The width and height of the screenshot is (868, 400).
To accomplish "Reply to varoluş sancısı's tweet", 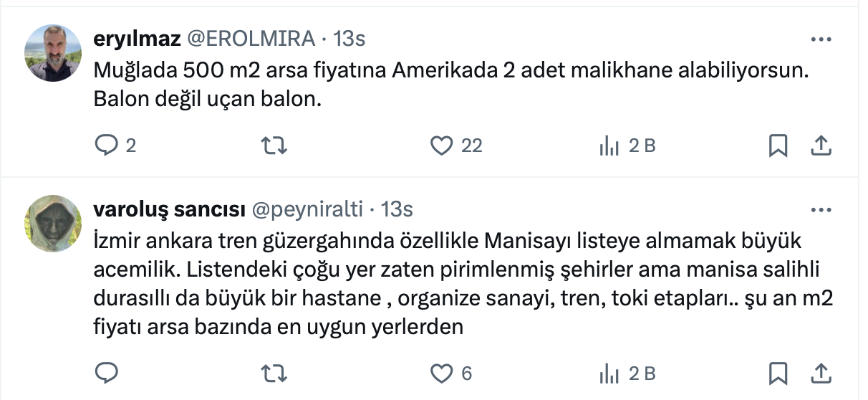I will pyautogui.click(x=106, y=373).
